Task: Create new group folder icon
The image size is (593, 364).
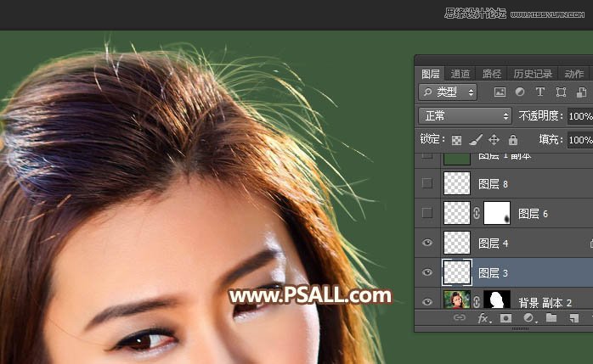Action: point(551,318)
